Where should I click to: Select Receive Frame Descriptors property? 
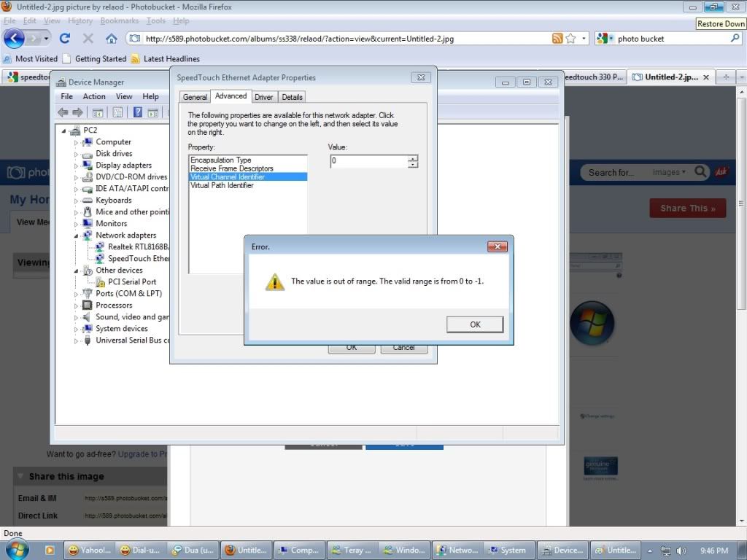click(232, 168)
